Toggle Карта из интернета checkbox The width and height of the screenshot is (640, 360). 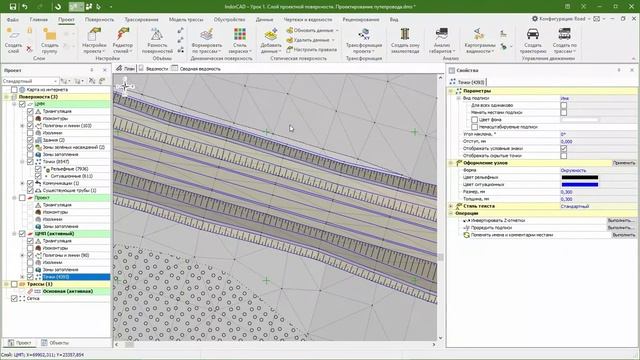pos(14,89)
